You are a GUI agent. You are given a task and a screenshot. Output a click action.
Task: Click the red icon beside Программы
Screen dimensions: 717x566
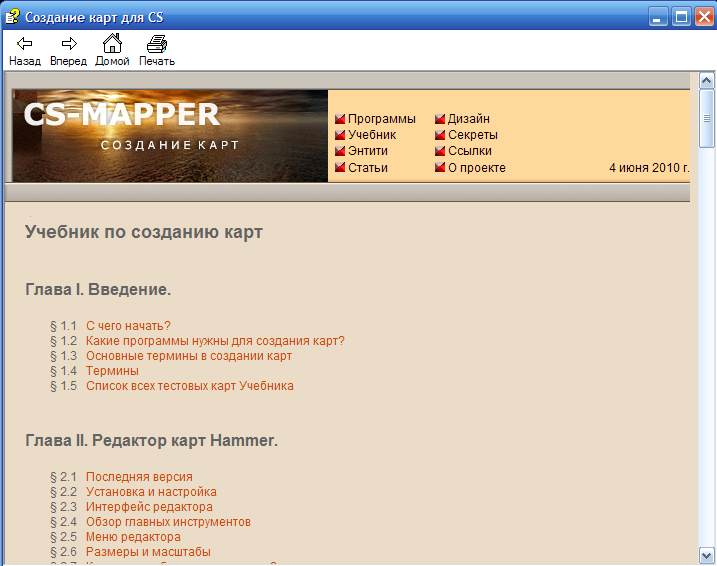(x=340, y=119)
